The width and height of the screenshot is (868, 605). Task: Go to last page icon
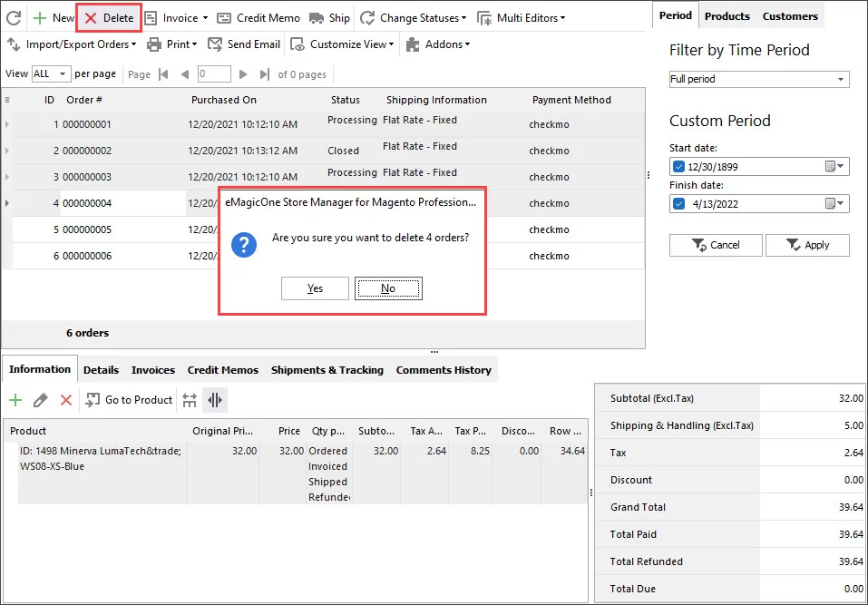pos(265,74)
